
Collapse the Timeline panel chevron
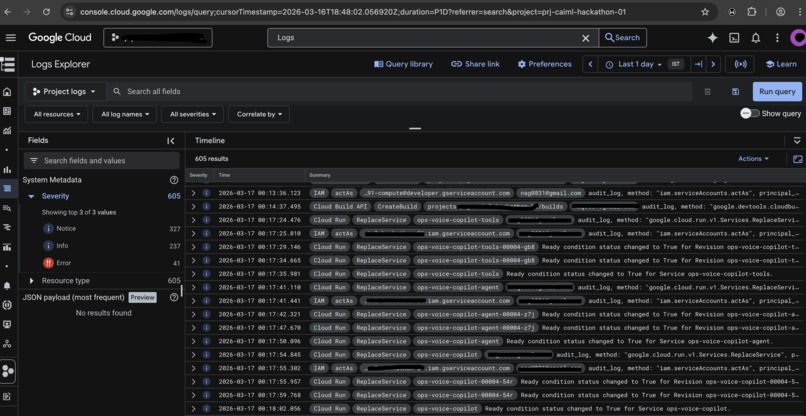(x=797, y=140)
